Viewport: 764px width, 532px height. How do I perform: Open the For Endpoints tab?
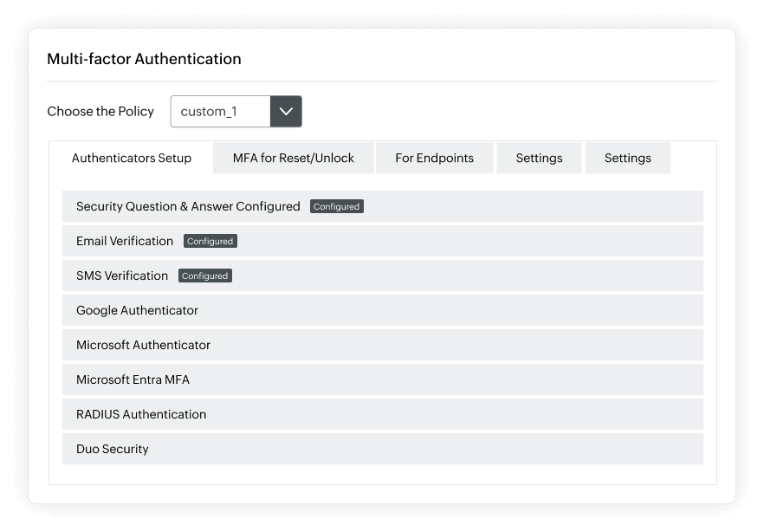434,158
